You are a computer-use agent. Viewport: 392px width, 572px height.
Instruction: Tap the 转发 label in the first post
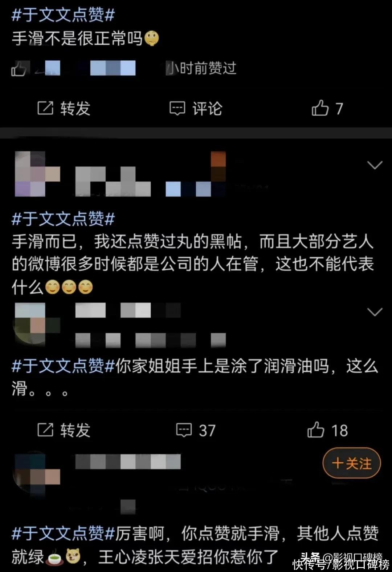click(x=75, y=108)
